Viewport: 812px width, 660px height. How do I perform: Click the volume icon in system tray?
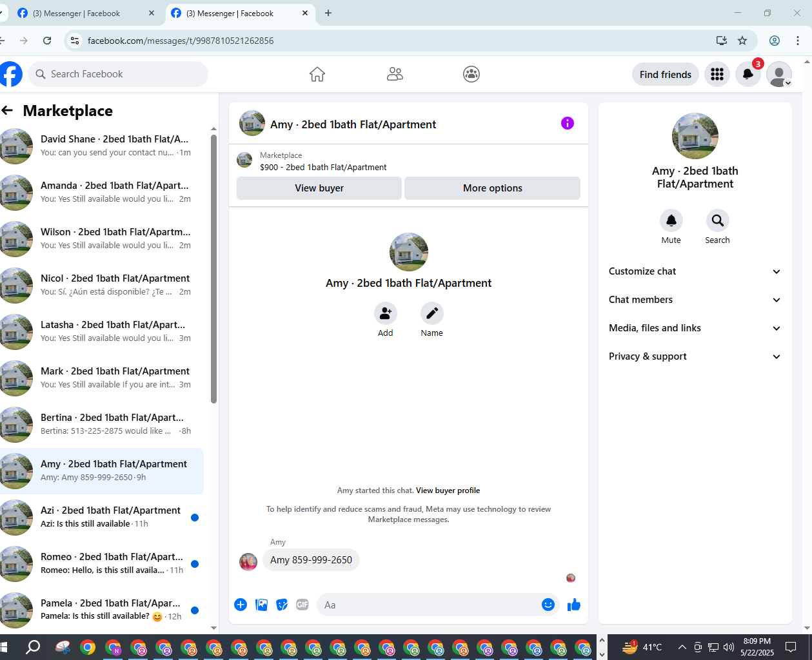coord(729,647)
